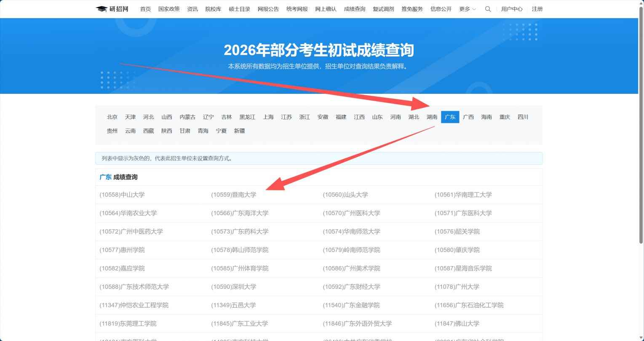Select the 湖北 province tab

click(414, 117)
